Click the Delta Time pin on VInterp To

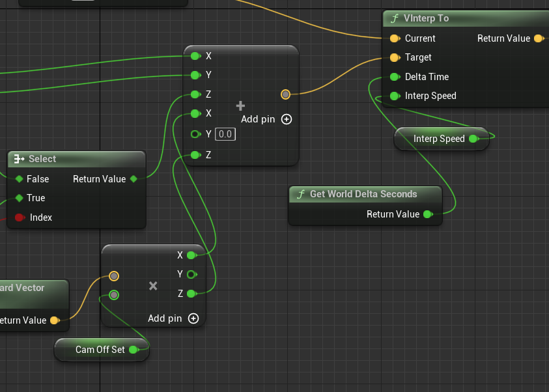(x=395, y=77)
